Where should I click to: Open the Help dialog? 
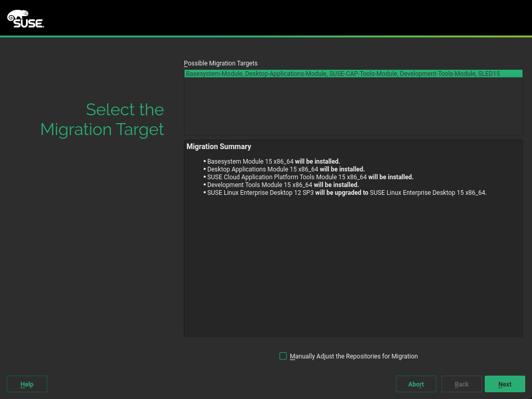[27, 384]
